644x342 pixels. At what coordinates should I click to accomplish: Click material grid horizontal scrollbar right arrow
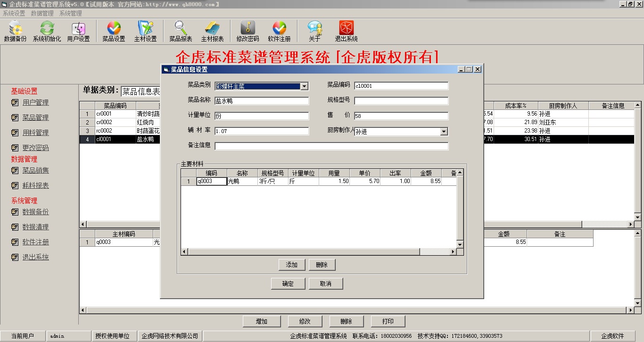point(453,252)
